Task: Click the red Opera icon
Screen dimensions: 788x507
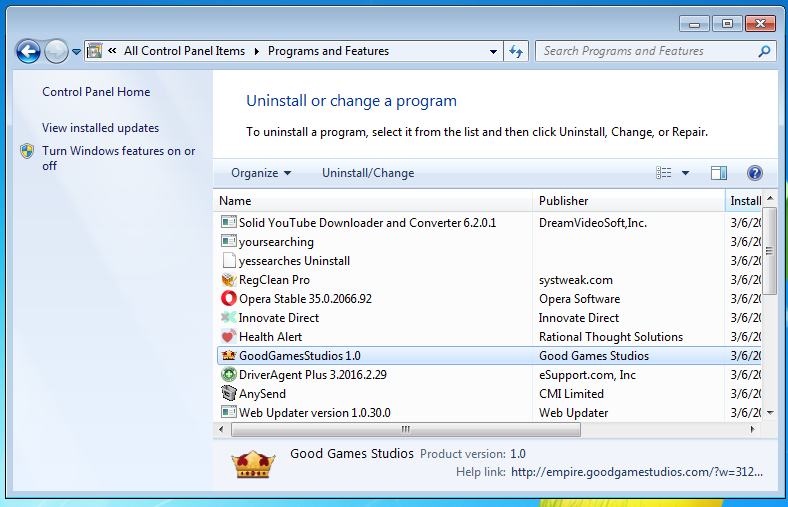Action: (229, 298)
